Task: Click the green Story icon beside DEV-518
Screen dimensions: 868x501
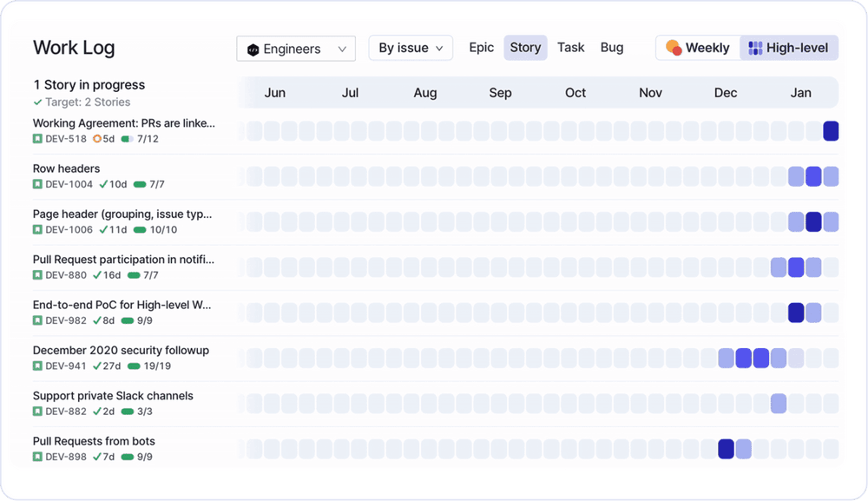Action: [36, 138]
